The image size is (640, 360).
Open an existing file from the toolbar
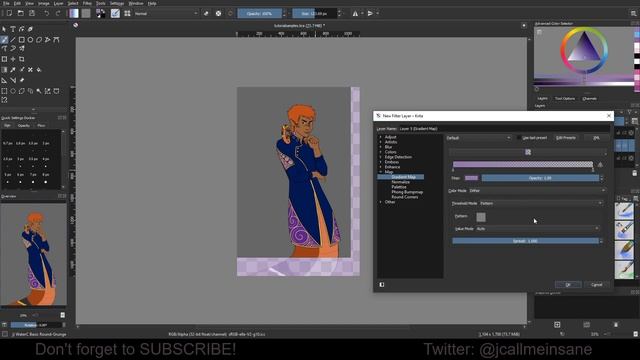pos(20,13)
